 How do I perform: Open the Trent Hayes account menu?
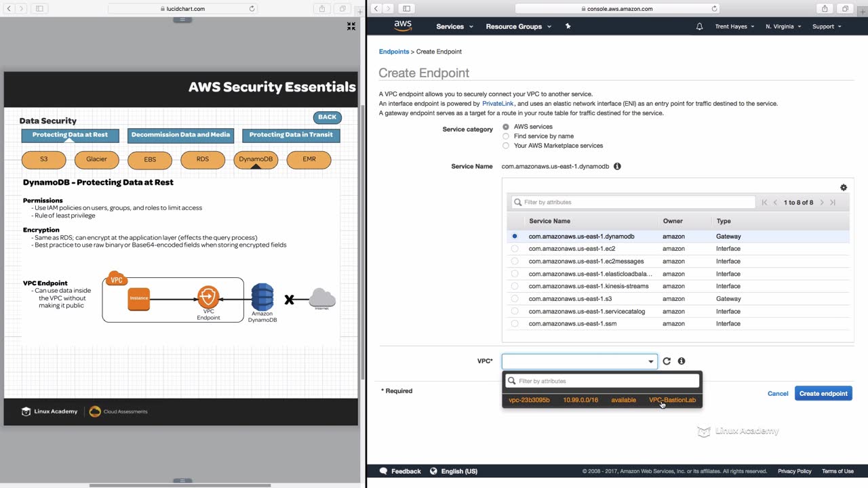[734, 26]
